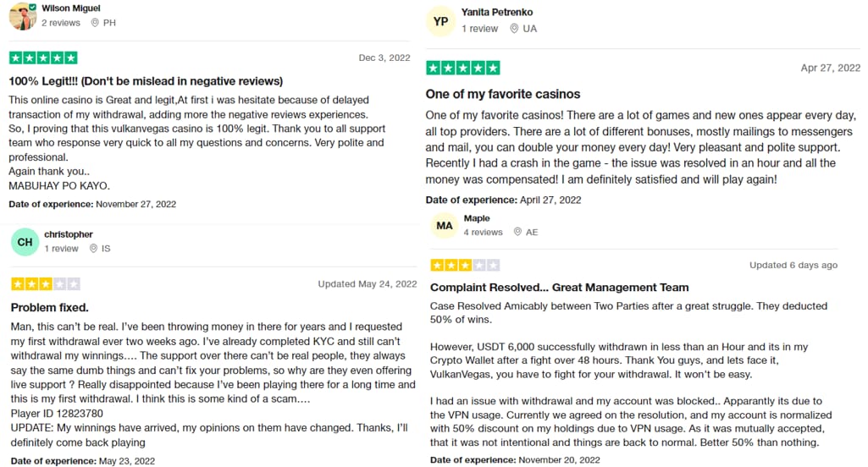Click the location pin icon beside IS

coord(93,249)
